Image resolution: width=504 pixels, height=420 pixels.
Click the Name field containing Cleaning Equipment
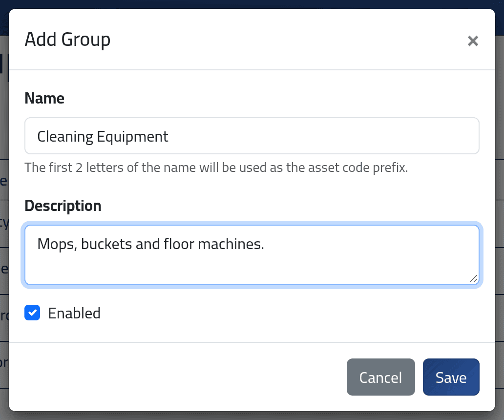(252, 136)
